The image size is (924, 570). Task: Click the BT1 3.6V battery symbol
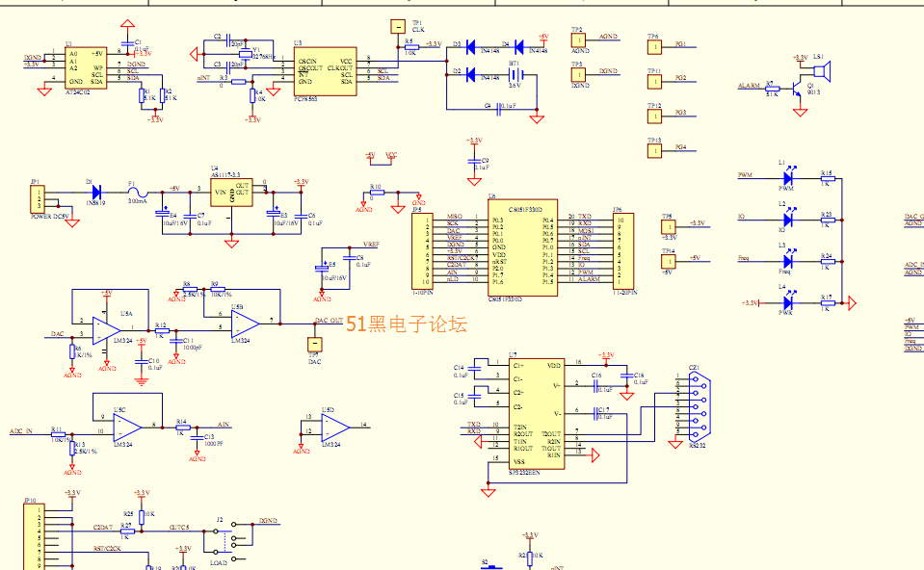coord(515,75)
